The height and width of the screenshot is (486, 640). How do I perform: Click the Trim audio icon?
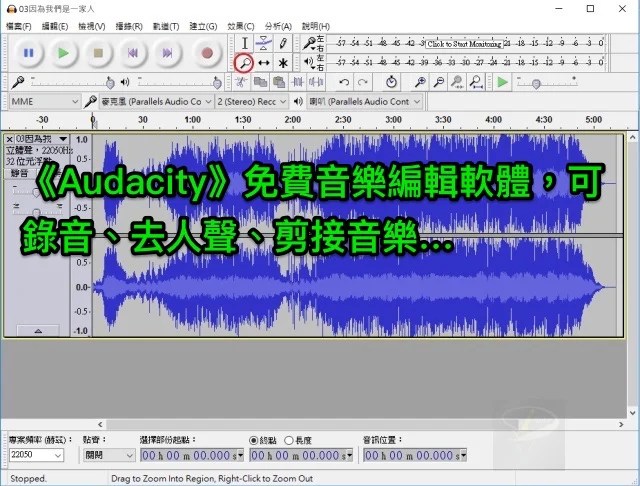[x=297, y=82]
